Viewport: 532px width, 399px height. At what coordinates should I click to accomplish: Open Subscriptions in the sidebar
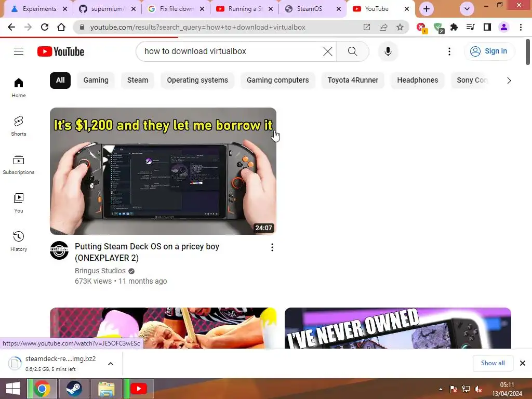click(x=19, y=165)
